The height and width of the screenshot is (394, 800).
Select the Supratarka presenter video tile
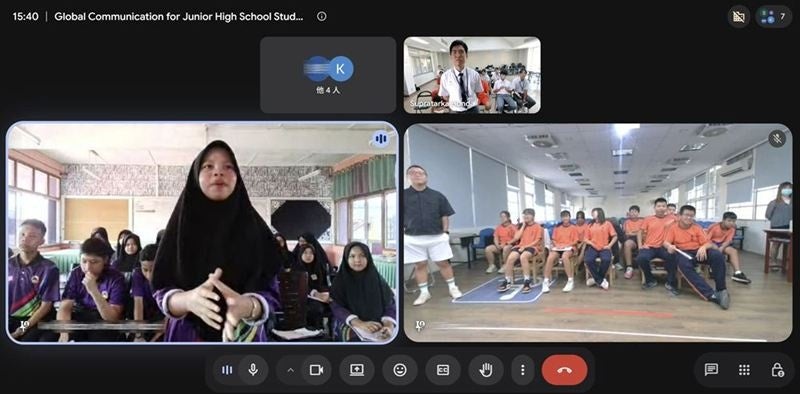click(x=472, y=75)
